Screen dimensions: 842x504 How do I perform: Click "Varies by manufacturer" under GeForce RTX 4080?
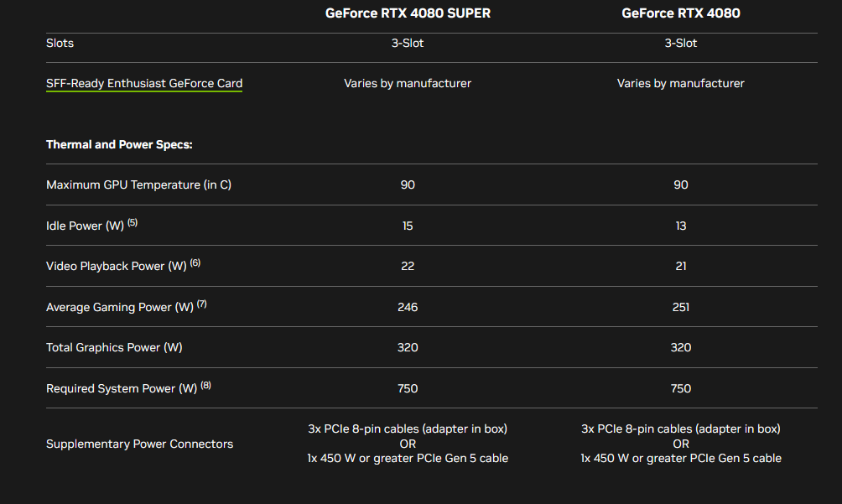(680, 83)
